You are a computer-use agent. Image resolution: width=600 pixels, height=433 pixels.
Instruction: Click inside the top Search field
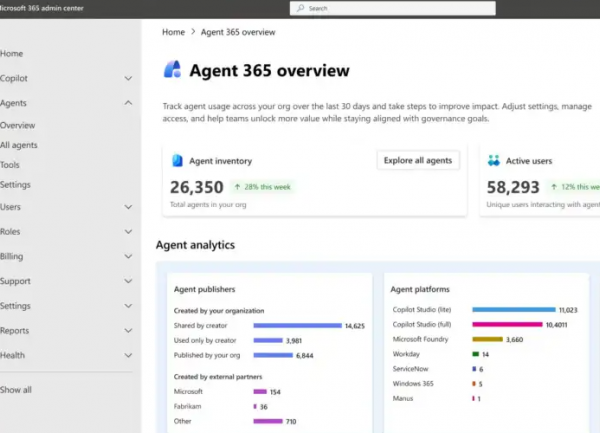coord(393,8)
